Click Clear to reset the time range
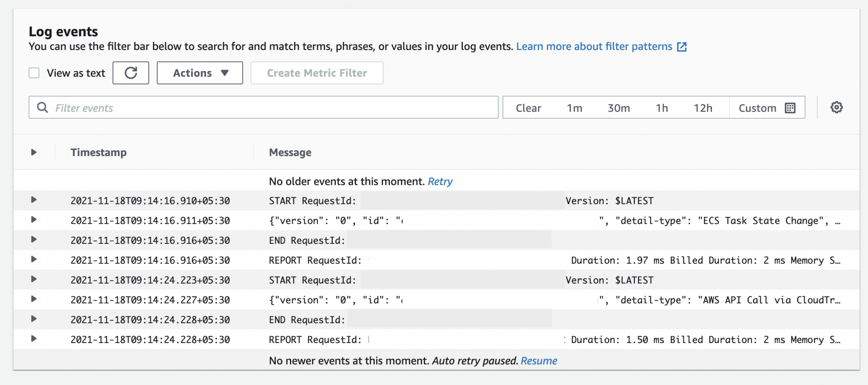 tap(528, 108)
